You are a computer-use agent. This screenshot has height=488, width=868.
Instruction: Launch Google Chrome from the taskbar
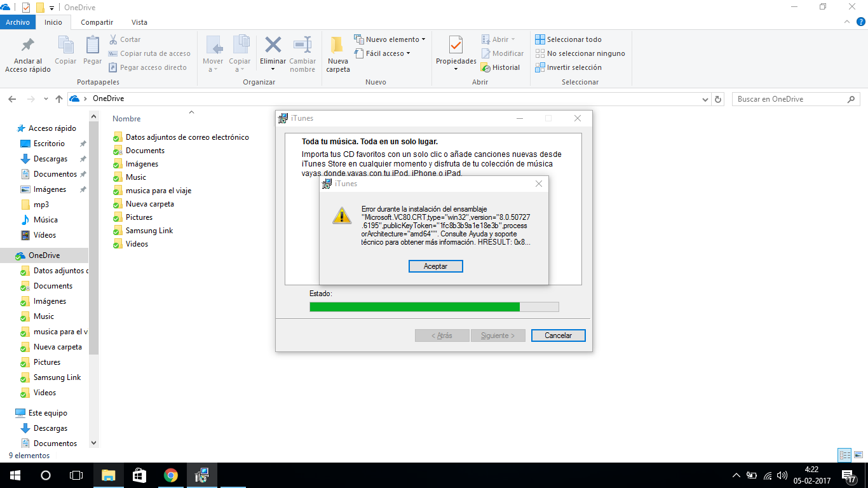click(x=170, y=475)
